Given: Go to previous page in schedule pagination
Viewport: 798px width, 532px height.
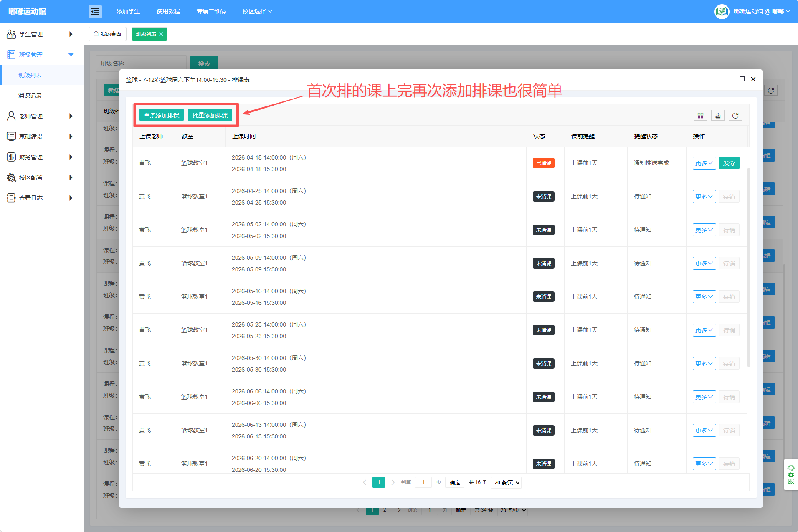Looking at the screenshot, I should point(365,482).
